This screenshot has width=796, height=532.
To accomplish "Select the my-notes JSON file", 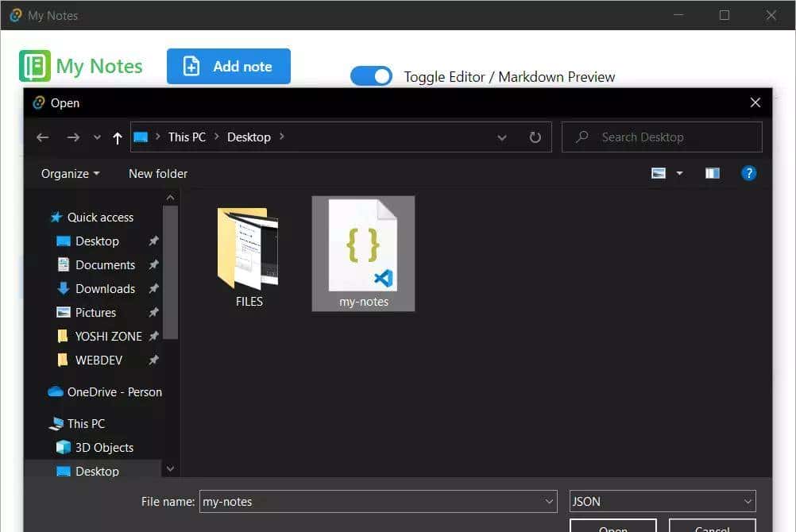I will coord(363,253).
